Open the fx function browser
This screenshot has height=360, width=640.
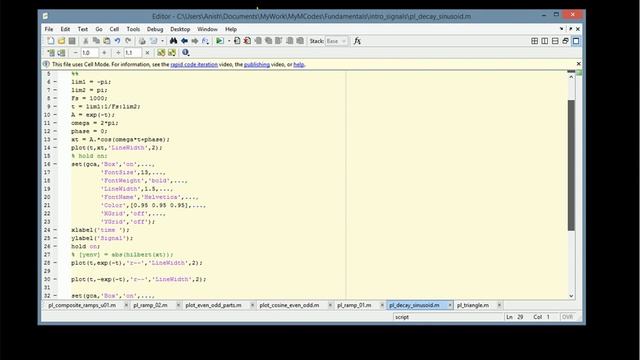(357, 41)
